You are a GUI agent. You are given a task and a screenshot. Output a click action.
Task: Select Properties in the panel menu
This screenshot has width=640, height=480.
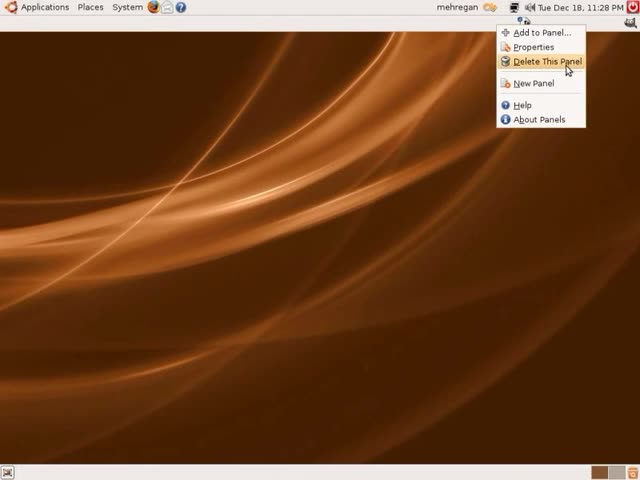pyautogui.click(x=541, y=47)
